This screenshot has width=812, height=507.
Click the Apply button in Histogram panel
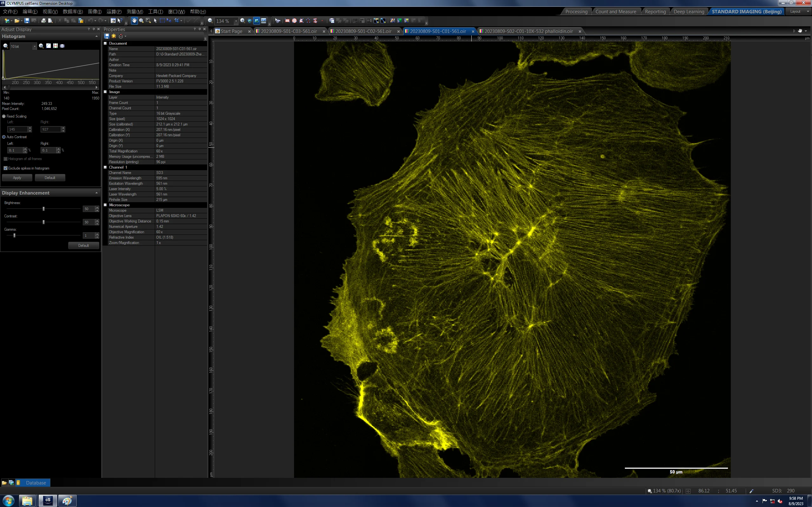[x=17, y=178]
